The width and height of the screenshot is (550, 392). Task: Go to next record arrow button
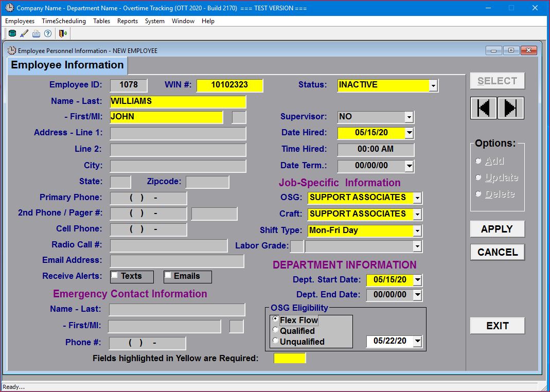point(510,108)
